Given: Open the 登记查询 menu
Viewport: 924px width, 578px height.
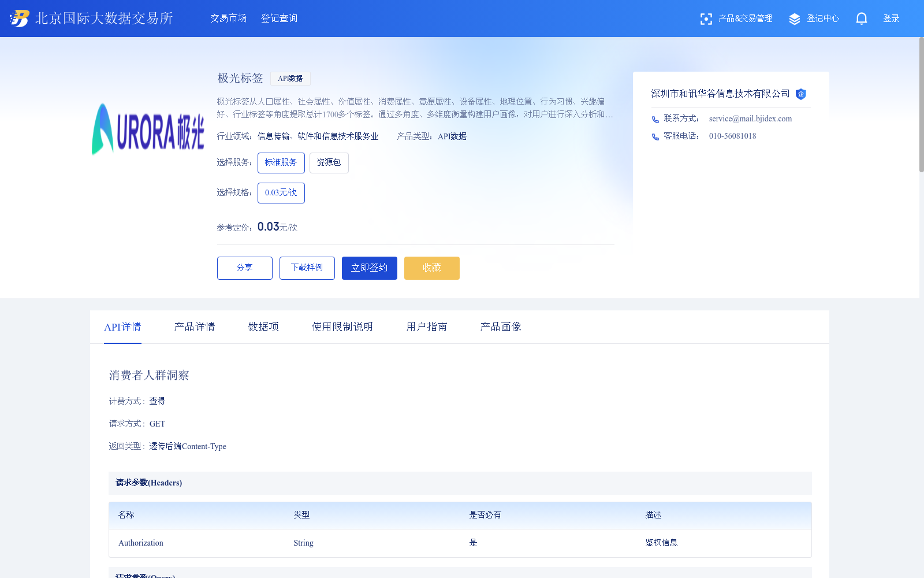Looking at the screenshot, I should [x=279, y=18].
